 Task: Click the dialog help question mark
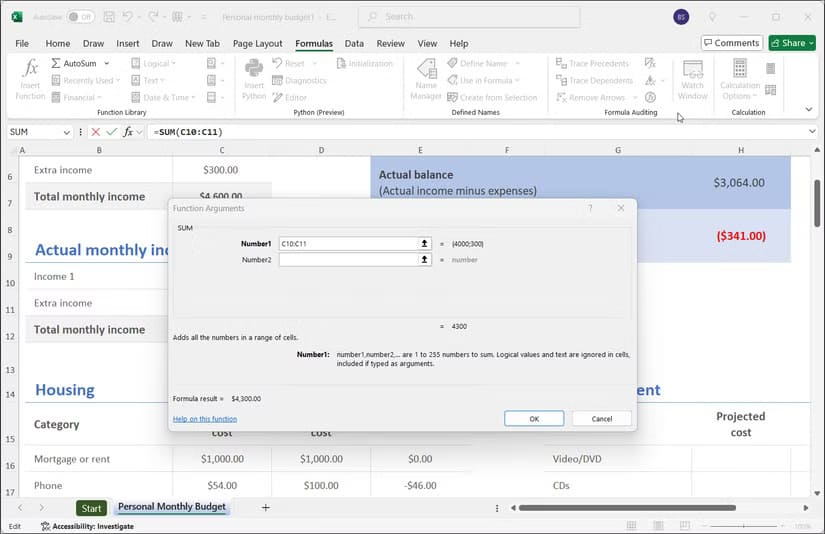(590, 208)
